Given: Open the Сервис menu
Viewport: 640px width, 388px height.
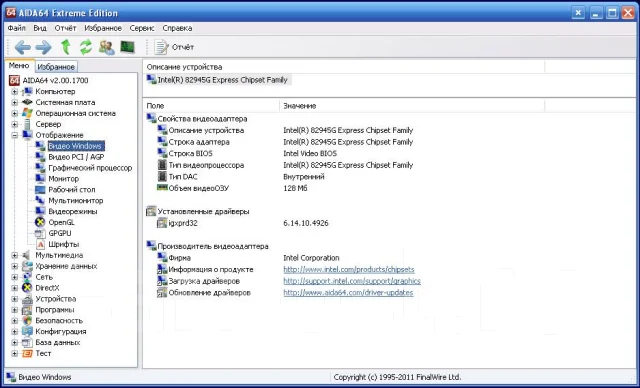Looking at the screenshot, I should 142,28.
